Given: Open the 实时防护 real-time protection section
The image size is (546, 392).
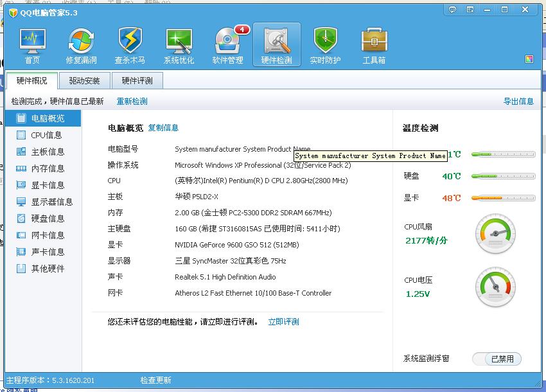Looking at the screenshot, I should pyautogui.click(x=325, y=46).
